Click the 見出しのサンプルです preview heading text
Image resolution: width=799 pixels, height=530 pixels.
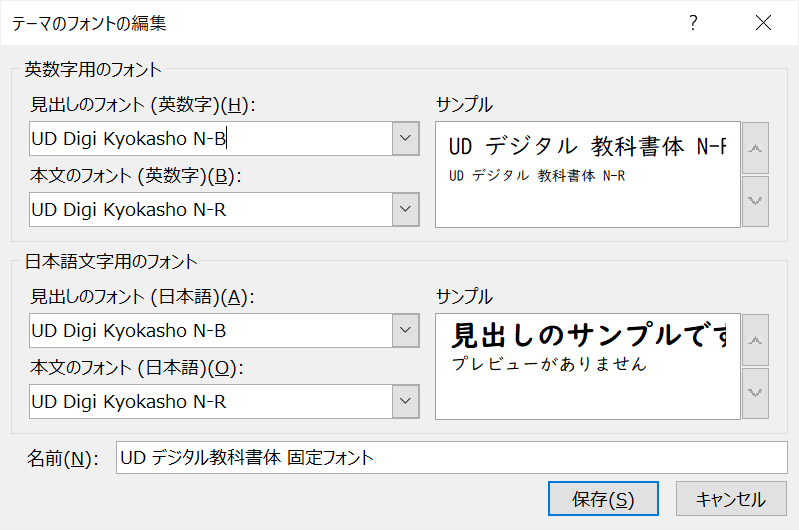click(x=590, y=335)
